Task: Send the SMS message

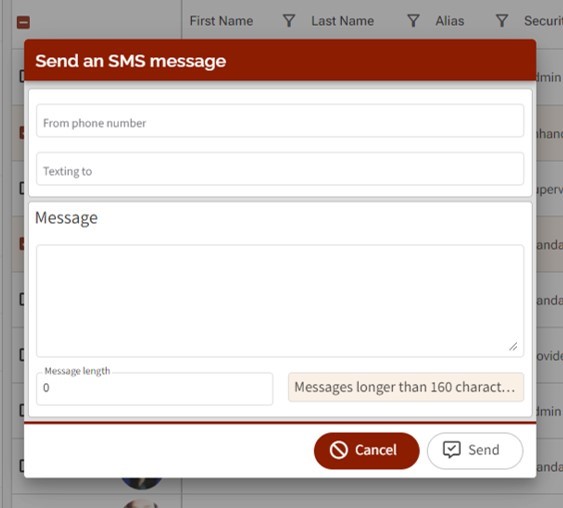Action: click(475, 451)
